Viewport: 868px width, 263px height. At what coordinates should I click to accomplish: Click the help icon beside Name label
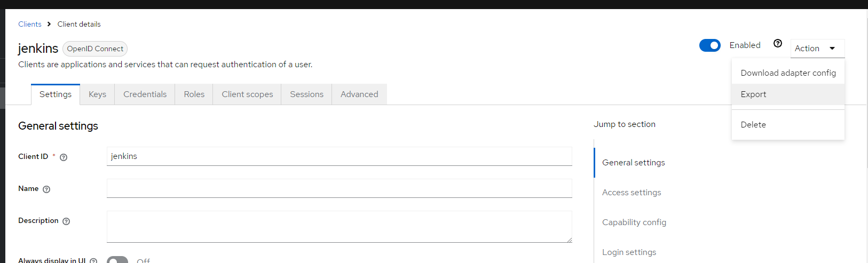(46, 189)
